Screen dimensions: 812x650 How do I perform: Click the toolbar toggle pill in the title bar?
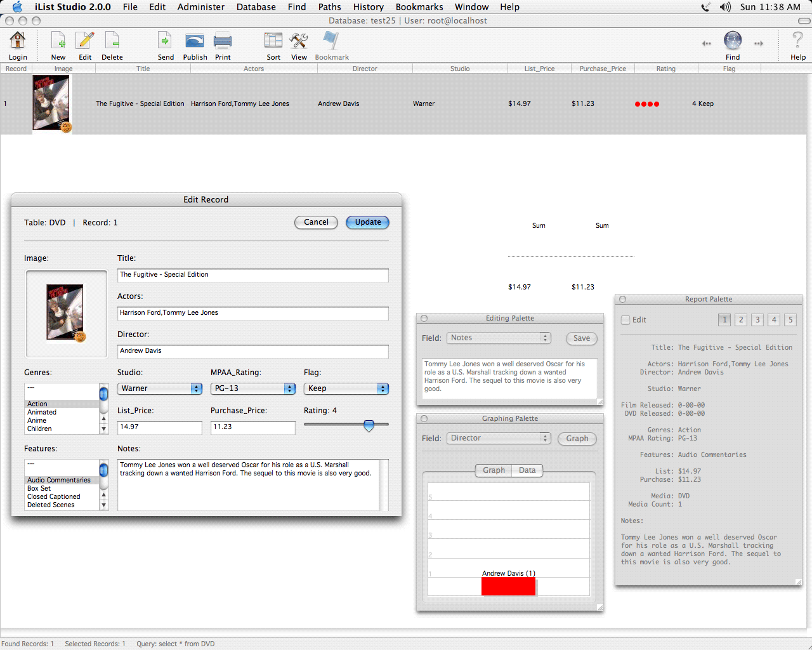click(x=804, y=21)
